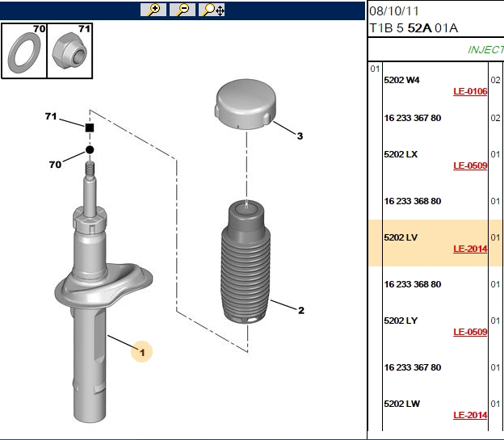Select highlighted part number 5202 LV
This screenshot has width=504, height=440.
(401, 237)
